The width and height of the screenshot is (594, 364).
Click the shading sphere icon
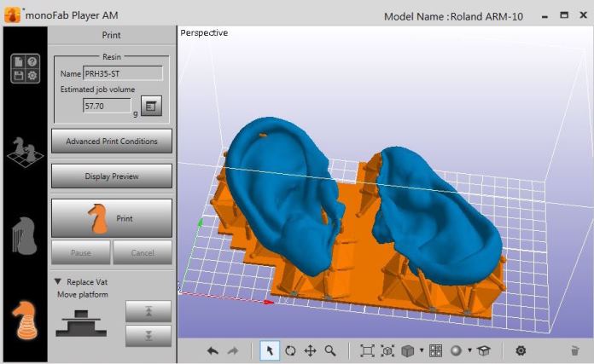tap(456, 350)
